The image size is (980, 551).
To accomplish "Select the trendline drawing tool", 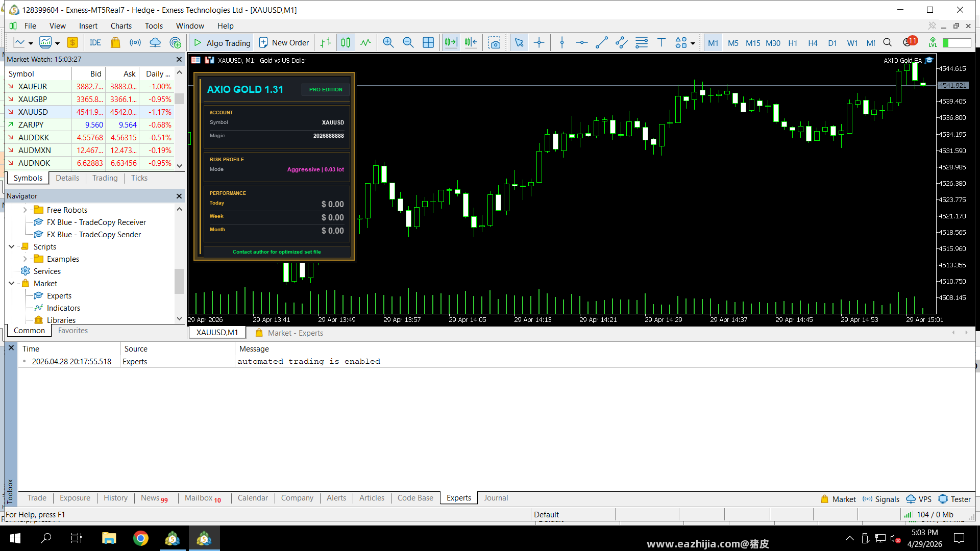I will point(602,43).
